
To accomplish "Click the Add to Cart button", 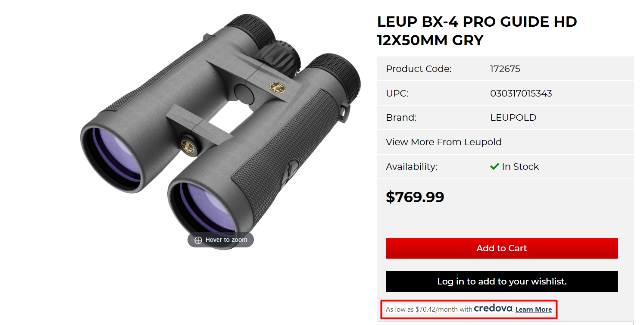I will 501,248.
